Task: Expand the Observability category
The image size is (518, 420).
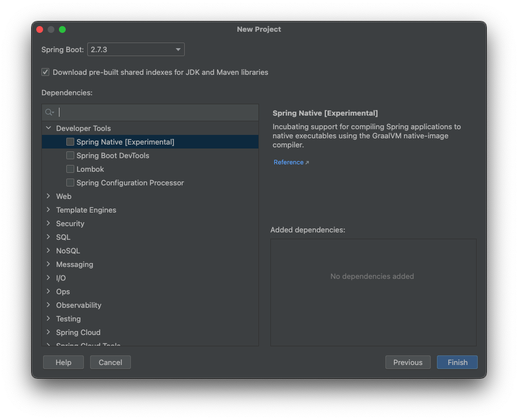Action: [49, 305]
